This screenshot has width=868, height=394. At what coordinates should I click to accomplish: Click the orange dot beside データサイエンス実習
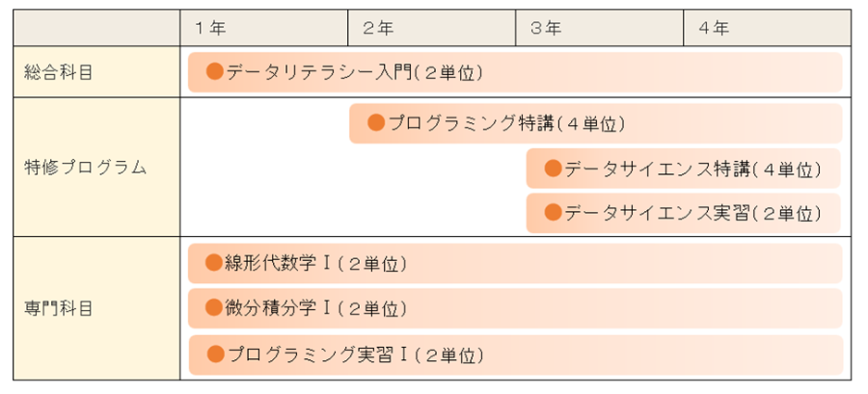553,212
